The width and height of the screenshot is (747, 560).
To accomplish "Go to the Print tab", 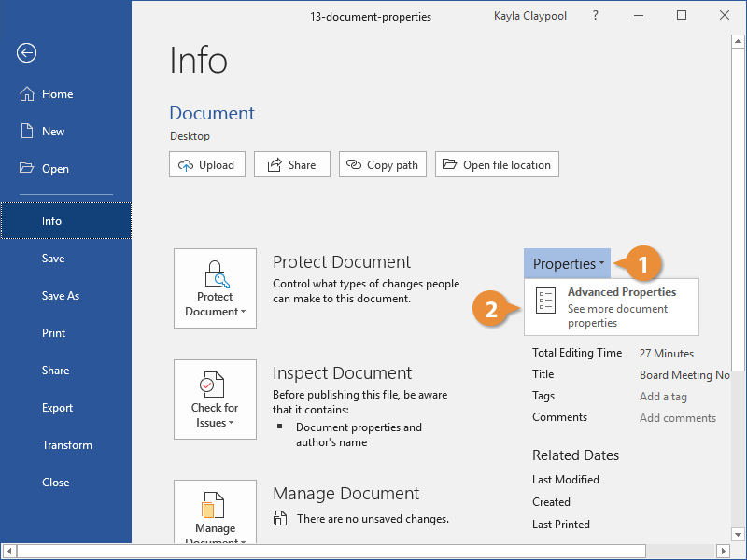I will pyautogui.click(x=54, y=333).
